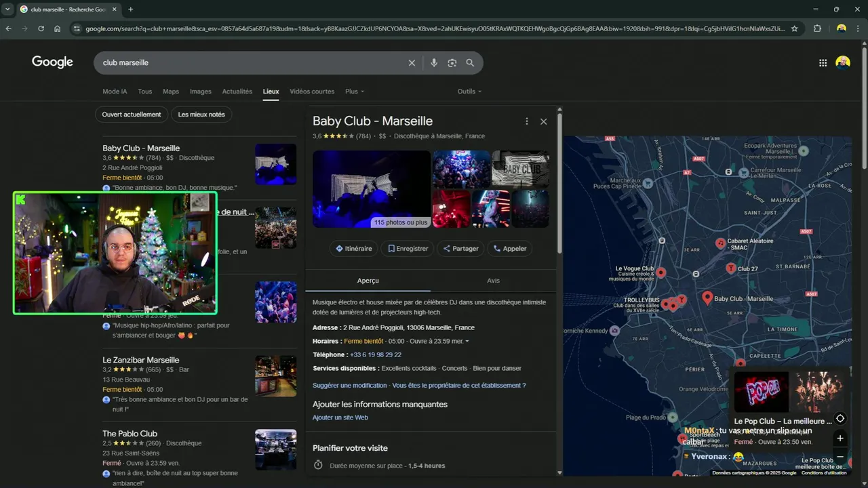The height and width of the screenshot is (488, 868).
Task: Open Chrome profile icon in toolbar
Action: point(842,28)
